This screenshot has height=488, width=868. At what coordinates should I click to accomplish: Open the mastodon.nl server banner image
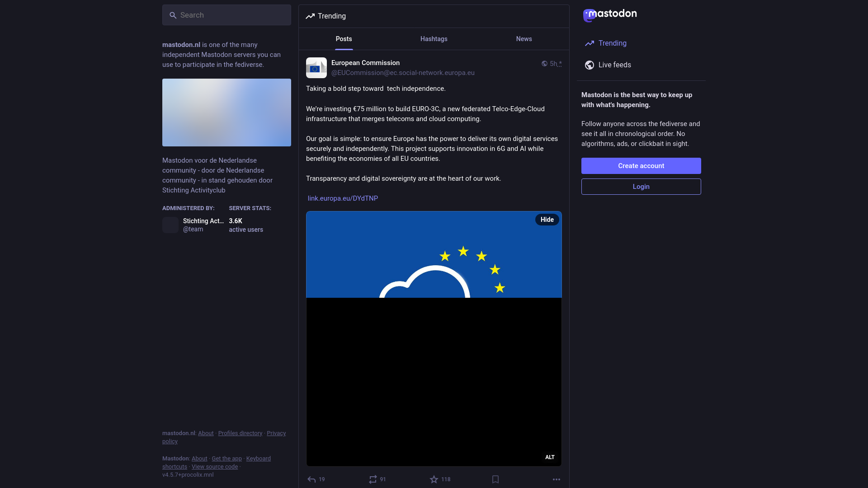(226, 113)
